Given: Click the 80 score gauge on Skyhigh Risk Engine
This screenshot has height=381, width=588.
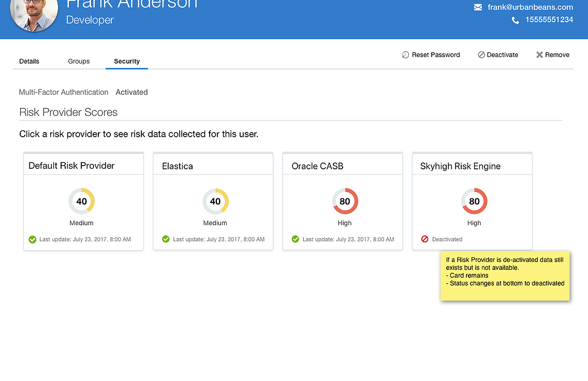Looking at the screenshot, I should click(x=474, y=201).
